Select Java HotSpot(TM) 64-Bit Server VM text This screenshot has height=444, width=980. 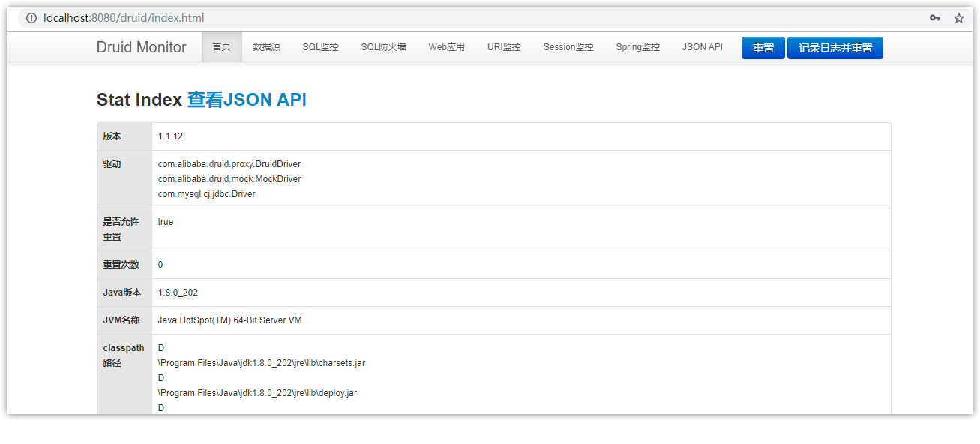(229, 320)
